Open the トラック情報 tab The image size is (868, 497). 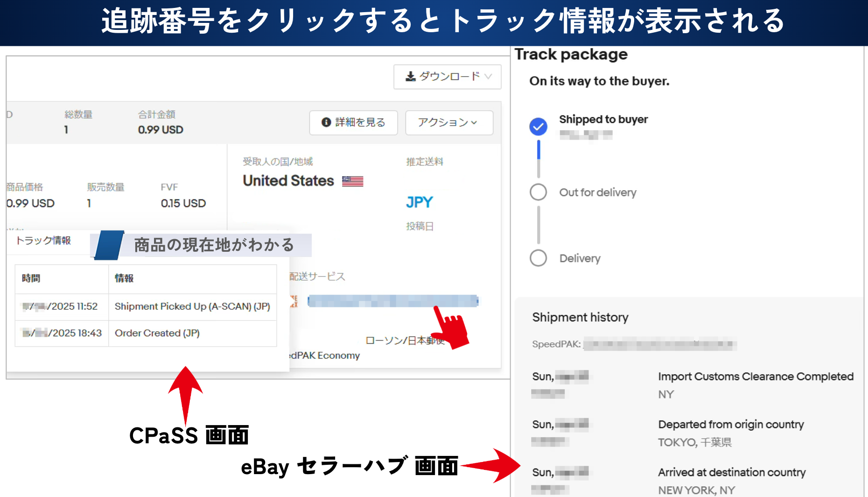tap(43, 241)
